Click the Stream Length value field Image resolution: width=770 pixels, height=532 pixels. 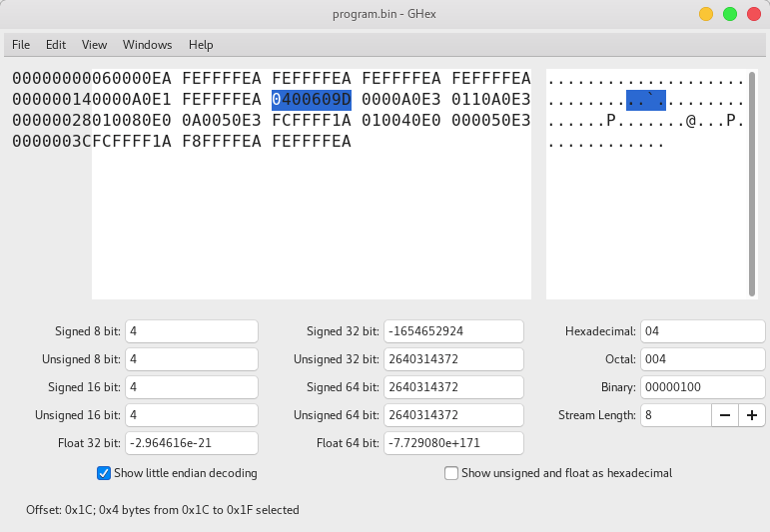click(x=676, y=415)
